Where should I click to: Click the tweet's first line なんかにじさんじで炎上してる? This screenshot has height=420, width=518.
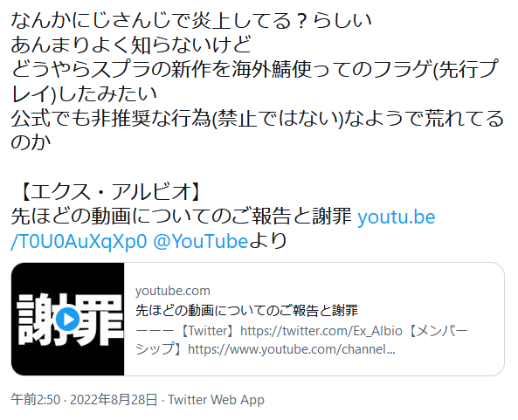tap(191, 20)
